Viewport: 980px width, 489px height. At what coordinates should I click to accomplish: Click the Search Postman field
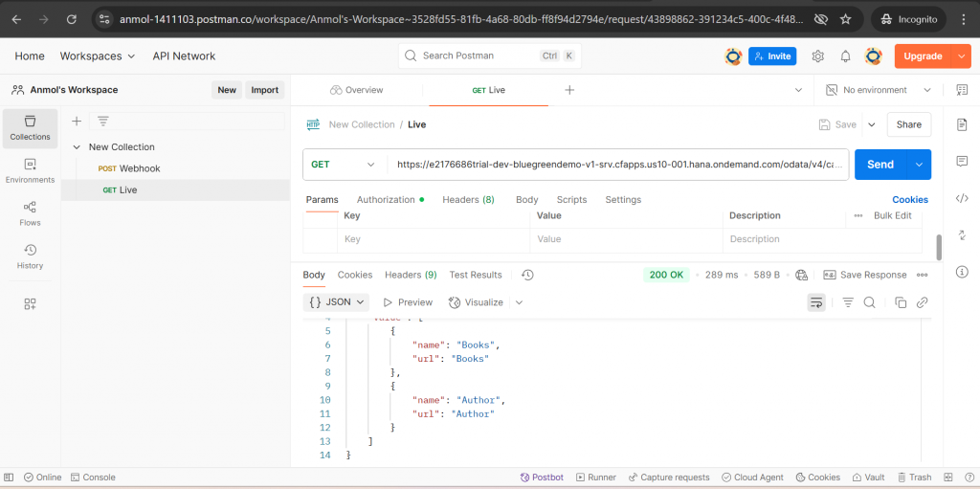click(x=490, y=56)
